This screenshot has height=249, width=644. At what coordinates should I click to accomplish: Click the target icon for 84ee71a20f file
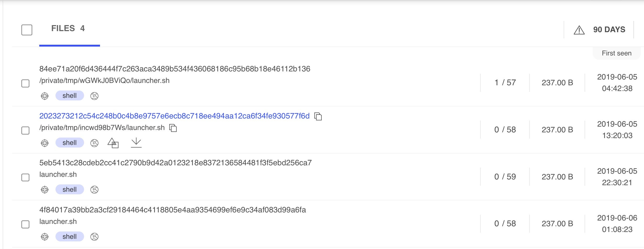(x=45, y=96)
